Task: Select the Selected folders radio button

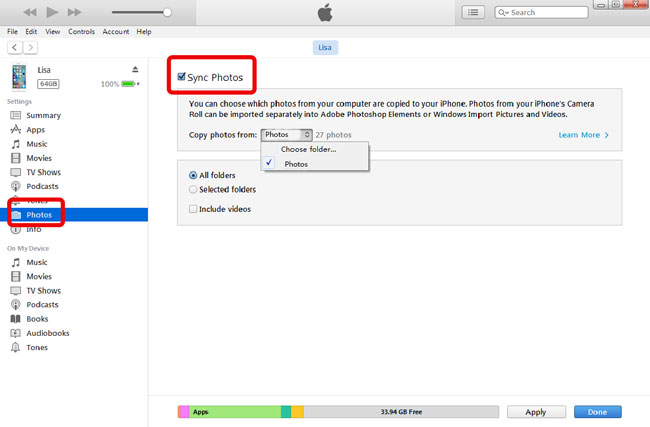Action: click(193, 189)
